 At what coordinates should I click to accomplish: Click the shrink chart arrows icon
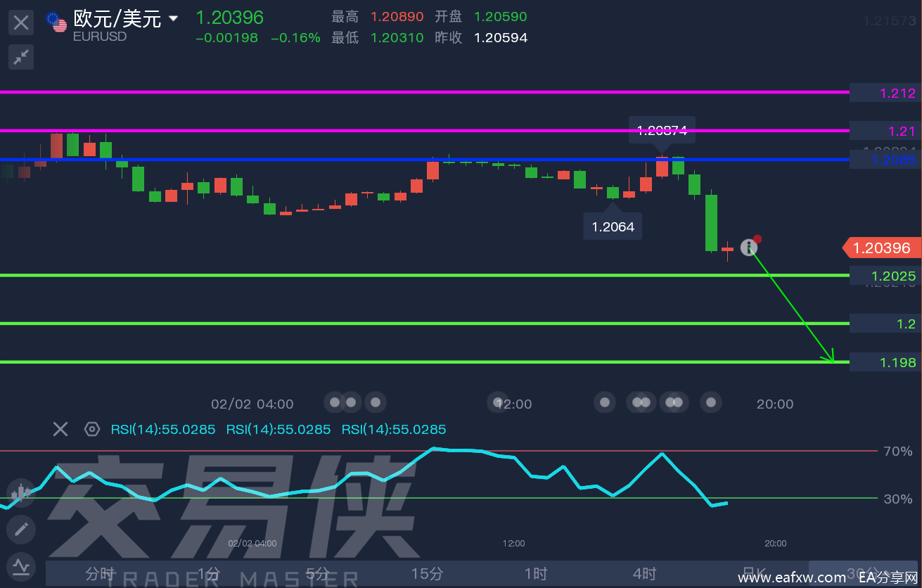[x=21, y=57]
